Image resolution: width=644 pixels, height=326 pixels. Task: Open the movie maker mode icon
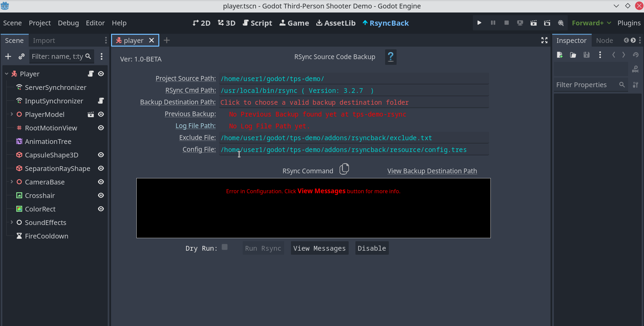(x=561, y=23)
